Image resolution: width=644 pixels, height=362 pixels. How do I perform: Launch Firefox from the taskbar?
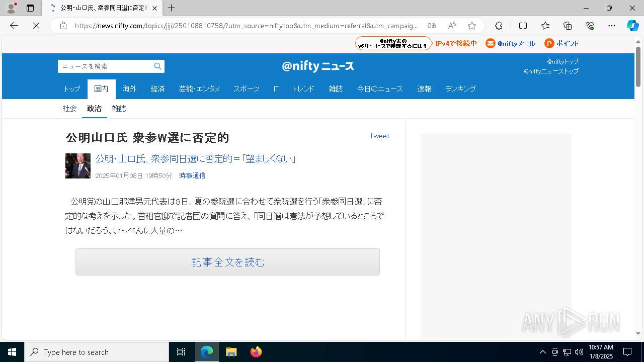[x=256, y=352]
